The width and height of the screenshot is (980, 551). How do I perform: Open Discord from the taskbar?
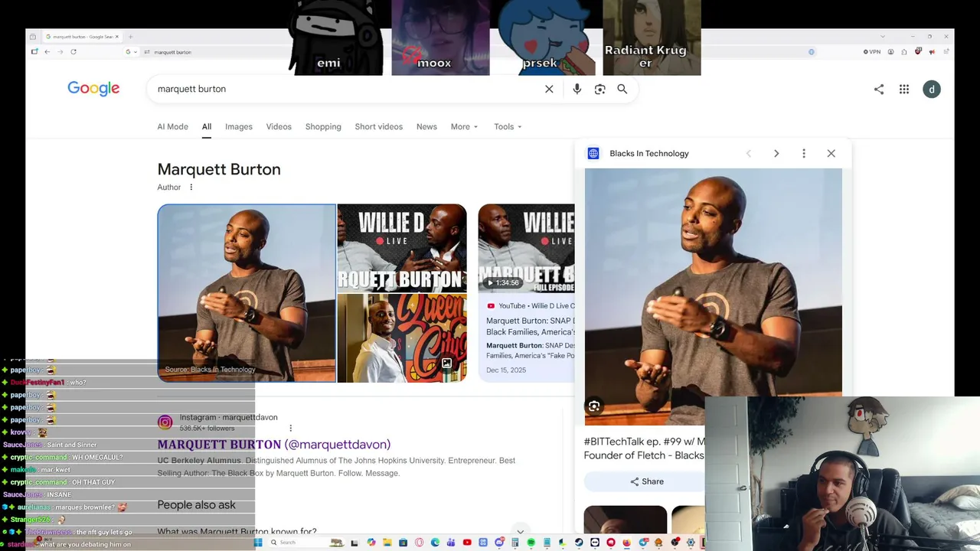pos(499,543)
